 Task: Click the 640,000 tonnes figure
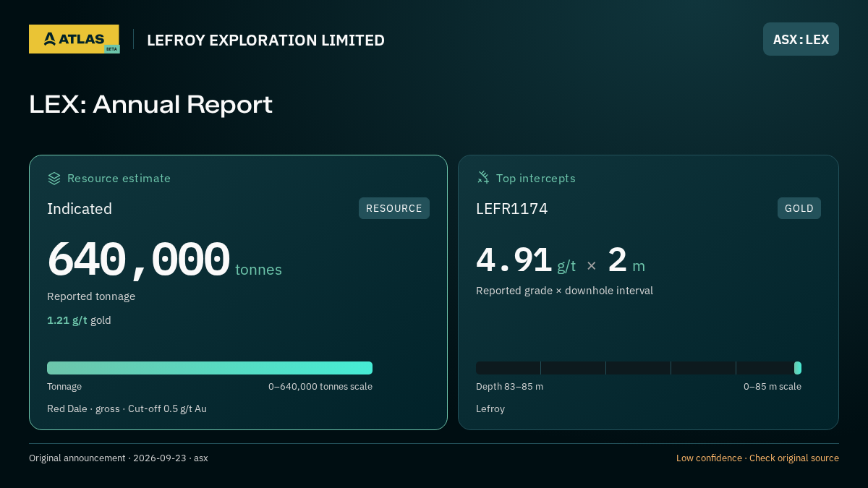coord(164,260)
